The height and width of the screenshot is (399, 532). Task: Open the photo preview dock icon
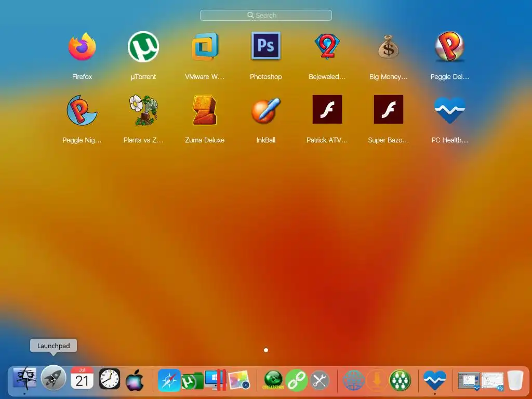(x=239, y=380)
